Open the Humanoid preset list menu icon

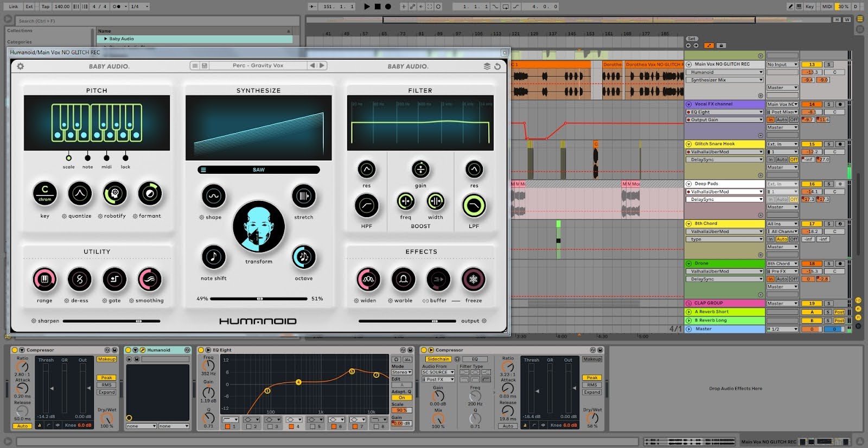tap(195, 66)
